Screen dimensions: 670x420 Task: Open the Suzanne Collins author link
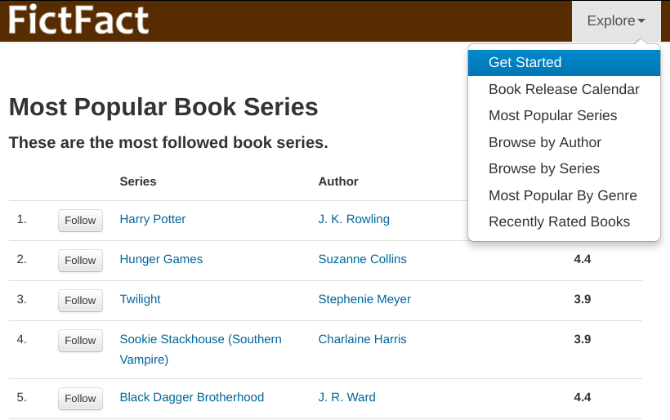coord(362,259)
